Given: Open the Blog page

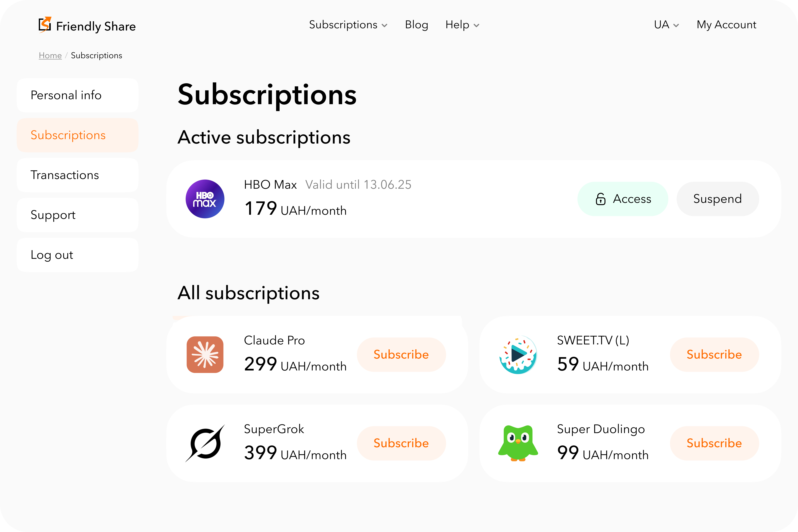Looking at the screenshot, I should click(416, 25).
